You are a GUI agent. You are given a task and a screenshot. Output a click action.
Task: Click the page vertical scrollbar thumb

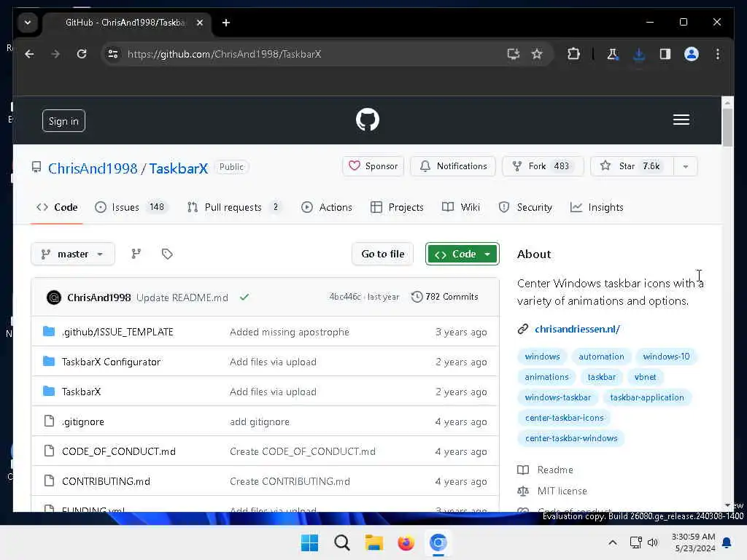pos(727,127)
